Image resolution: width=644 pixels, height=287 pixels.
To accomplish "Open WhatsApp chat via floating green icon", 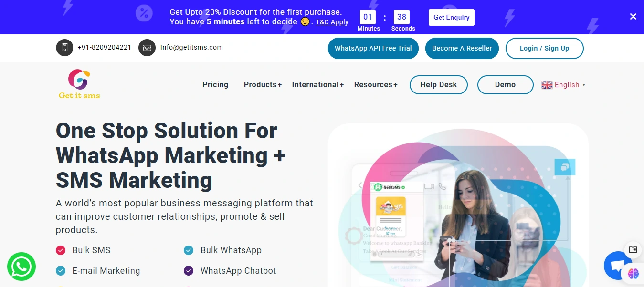I will click(21, 266).
